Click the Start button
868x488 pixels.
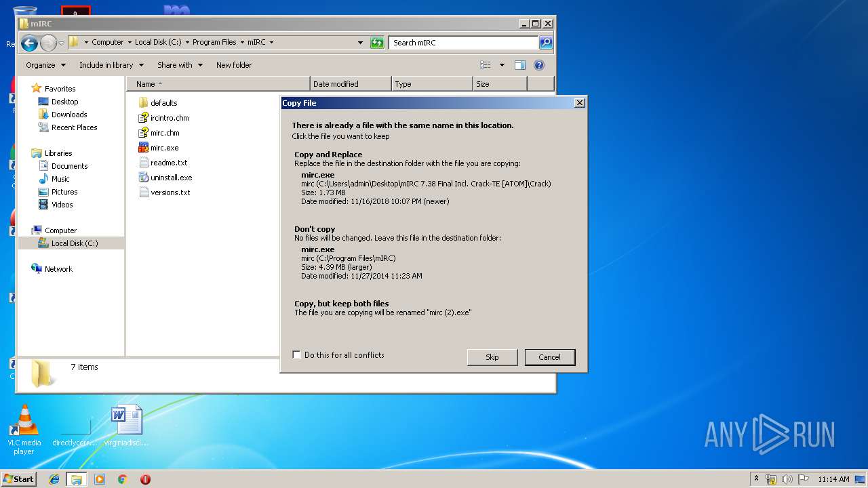click(18, 479)
